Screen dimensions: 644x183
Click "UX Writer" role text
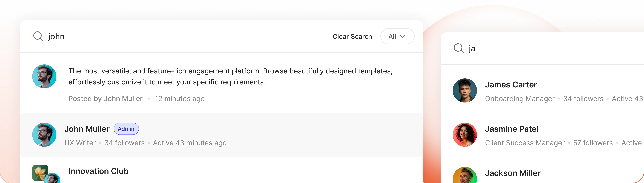[x=80, y=143]
